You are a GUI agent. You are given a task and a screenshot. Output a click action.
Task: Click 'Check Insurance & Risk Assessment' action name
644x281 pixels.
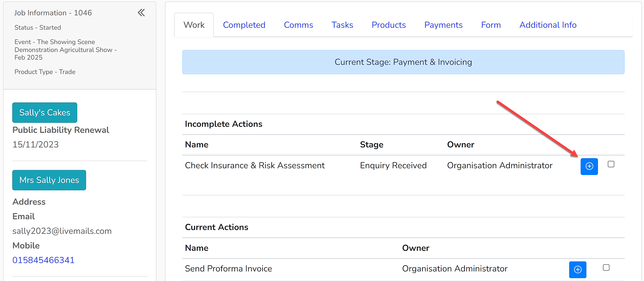click(x=255, y=165)
